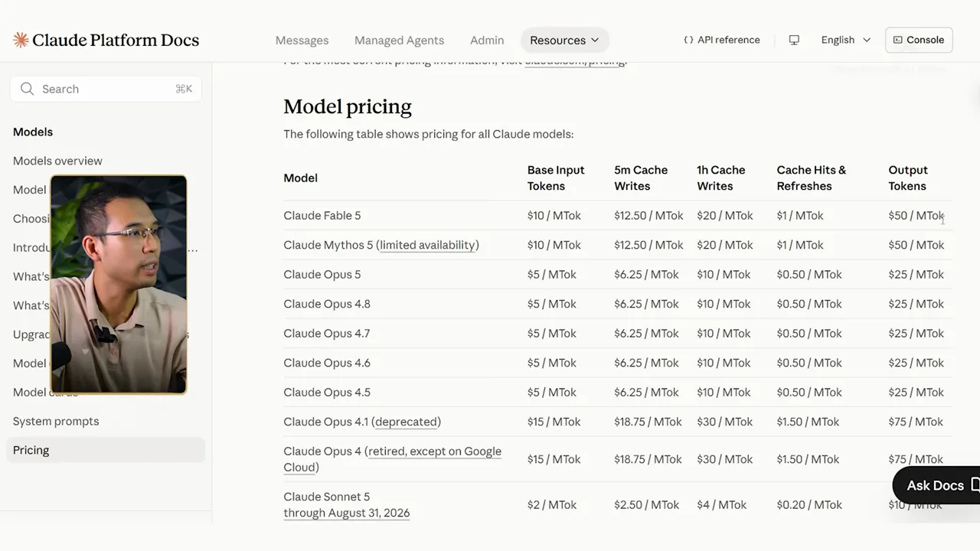
Task: Open the Messages nav item
Action: [302, 40]
